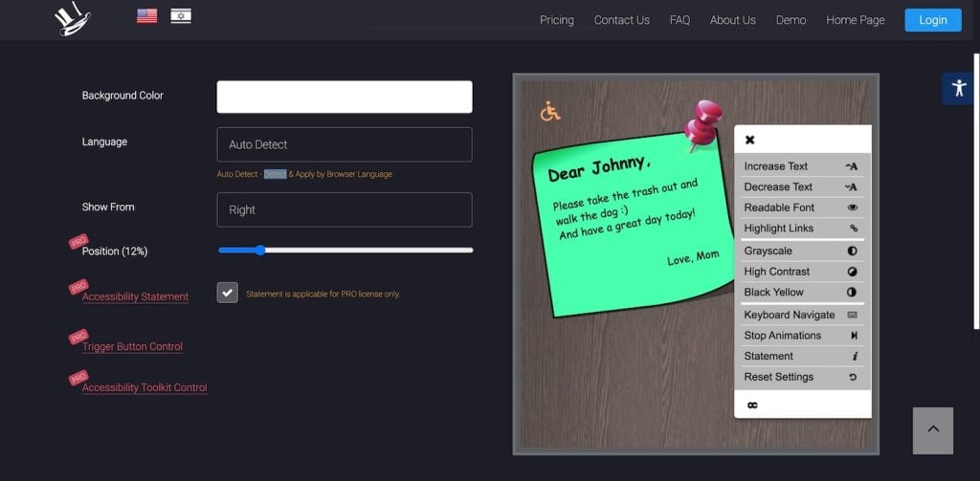
Task: Switch language with the US flag icon
Action: point(146,15)
